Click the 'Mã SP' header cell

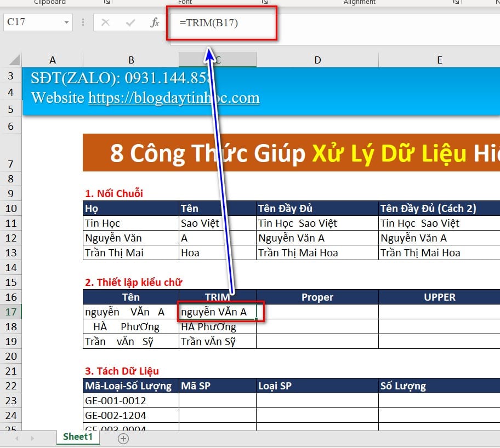(218, 386)
